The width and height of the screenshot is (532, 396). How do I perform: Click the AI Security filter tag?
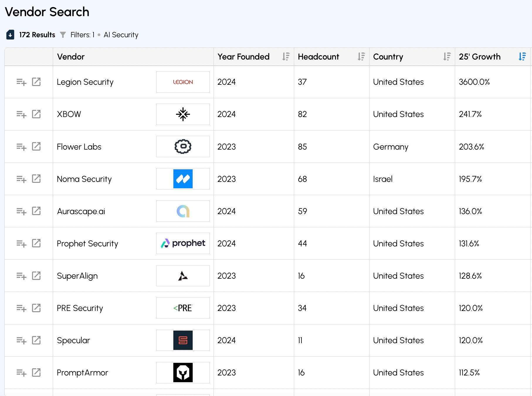tap(121, 35)
